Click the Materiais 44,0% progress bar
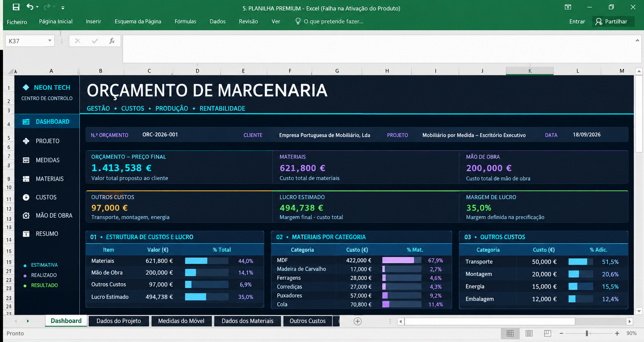644x342 pixels. [x=207, y=261]
